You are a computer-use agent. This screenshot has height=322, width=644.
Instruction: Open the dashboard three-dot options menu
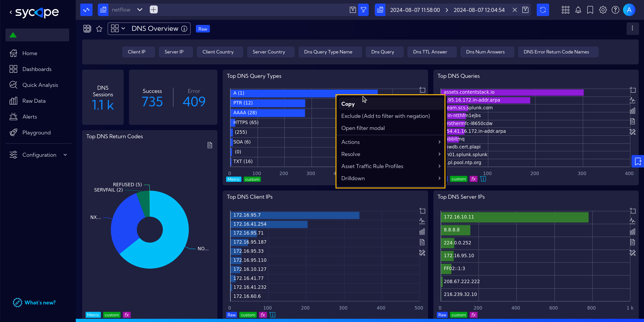click(x=632, y=28)
